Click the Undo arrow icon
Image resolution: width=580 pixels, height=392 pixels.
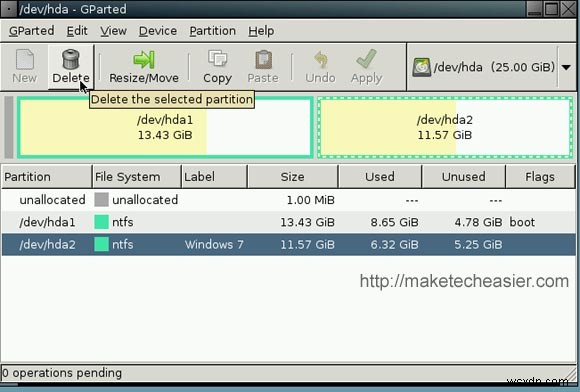(x=320, y=60)
